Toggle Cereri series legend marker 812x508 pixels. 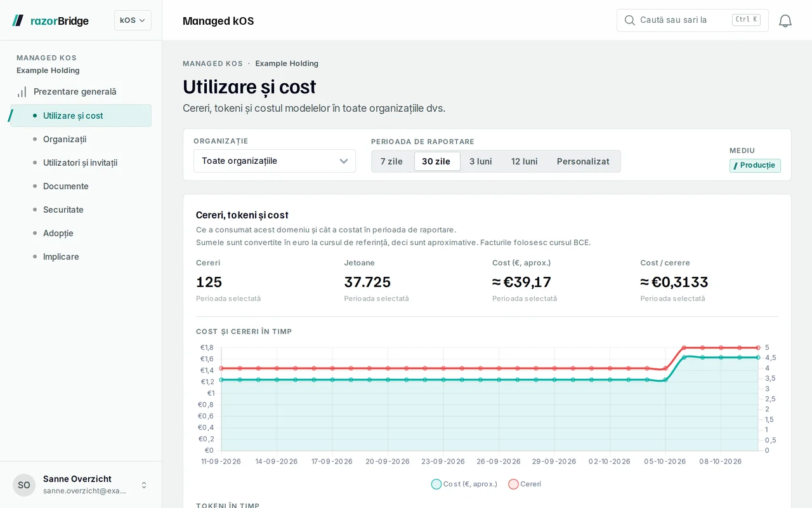point(513,484)
